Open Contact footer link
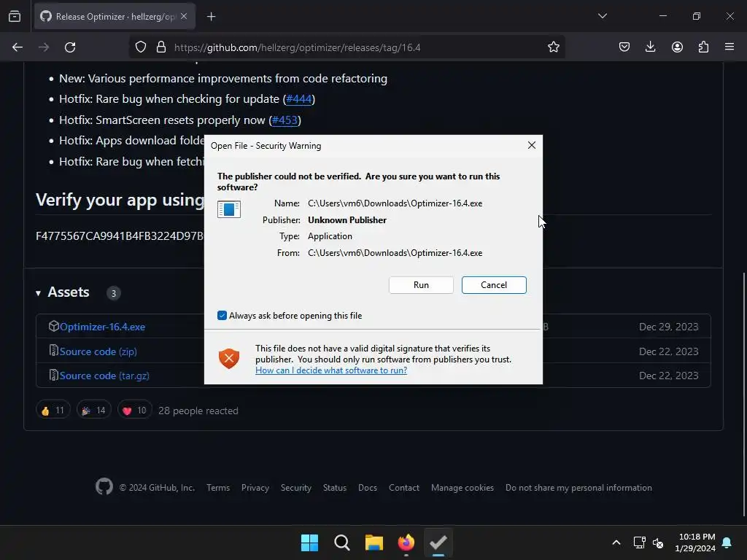Screen dimensions: 747x560 point(404,488)
